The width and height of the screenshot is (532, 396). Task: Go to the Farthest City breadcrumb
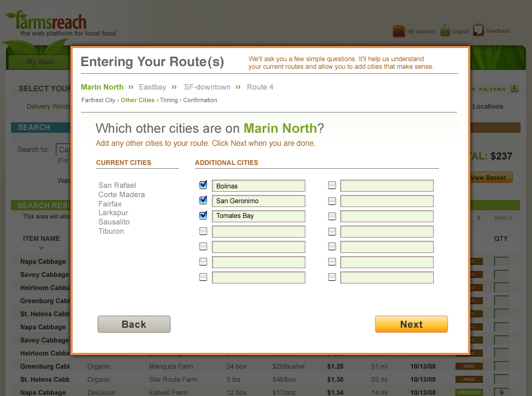click(x=98, y=101)
